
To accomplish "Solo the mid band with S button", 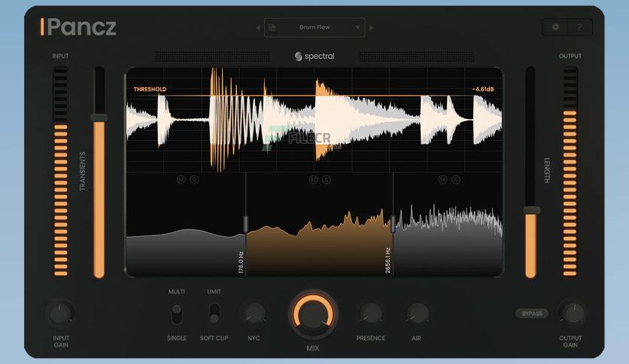I will click(x=327, y=180).
